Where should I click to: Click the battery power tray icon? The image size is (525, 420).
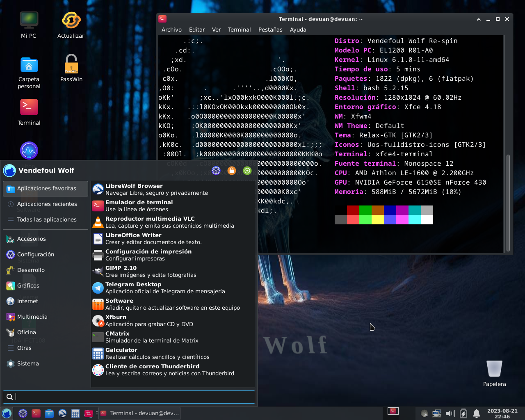463,413
